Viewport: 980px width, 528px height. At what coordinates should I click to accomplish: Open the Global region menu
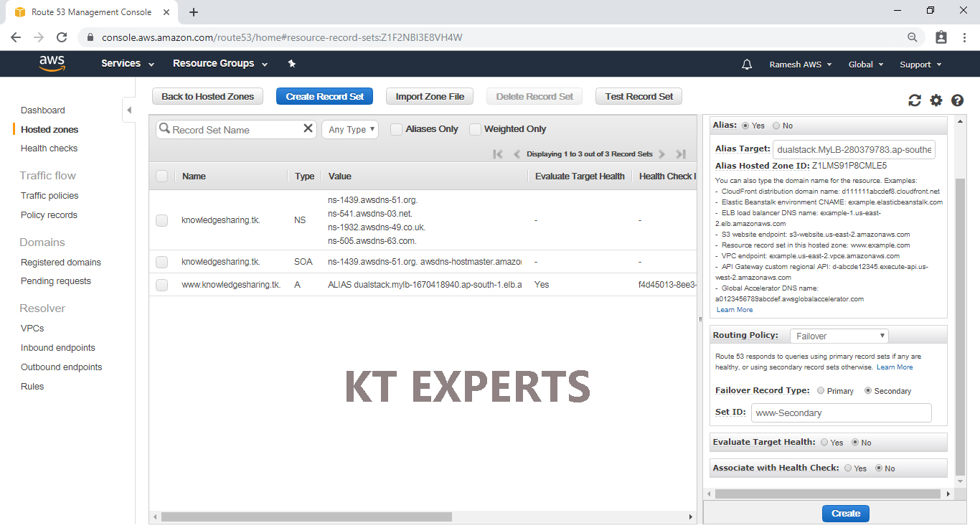pos(866,65)
